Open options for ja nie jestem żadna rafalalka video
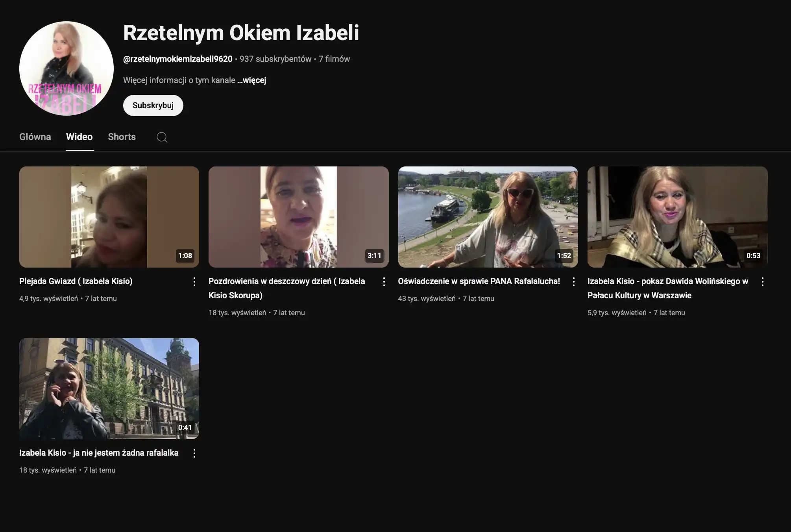Viewport: 791px width, 532px height. click(194, 453)
